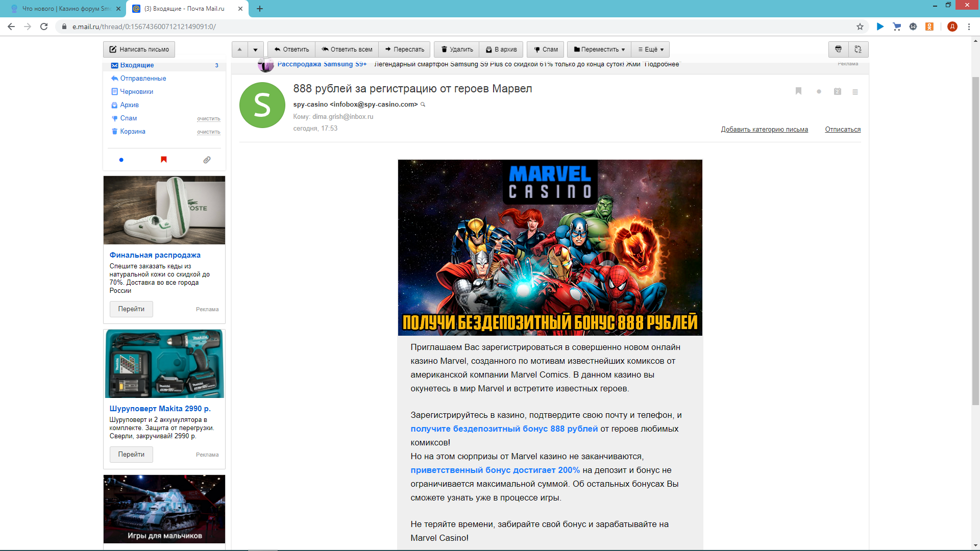Follow the приветственный бонус достигает 200% link
980x551 pixels.
tap(495, 470)
